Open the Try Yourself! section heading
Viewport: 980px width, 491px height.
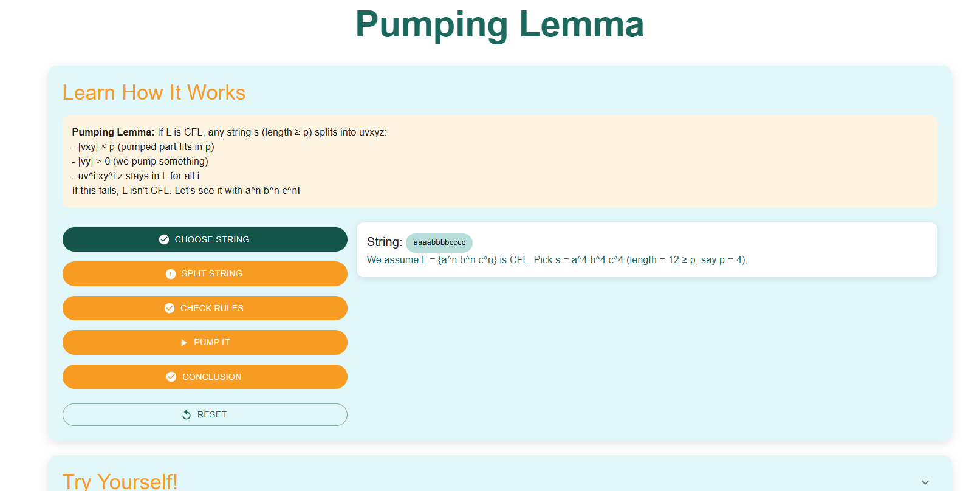[120, 481]
